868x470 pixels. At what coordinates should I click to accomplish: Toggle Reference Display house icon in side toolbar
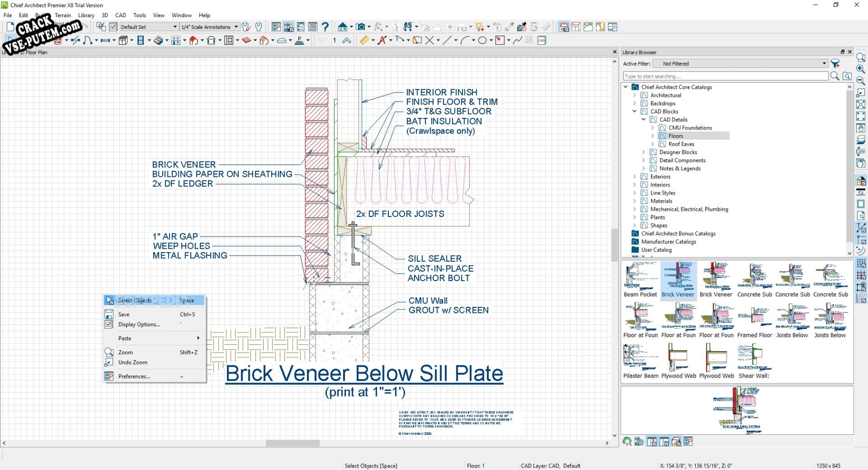click(x=861, y=181)
